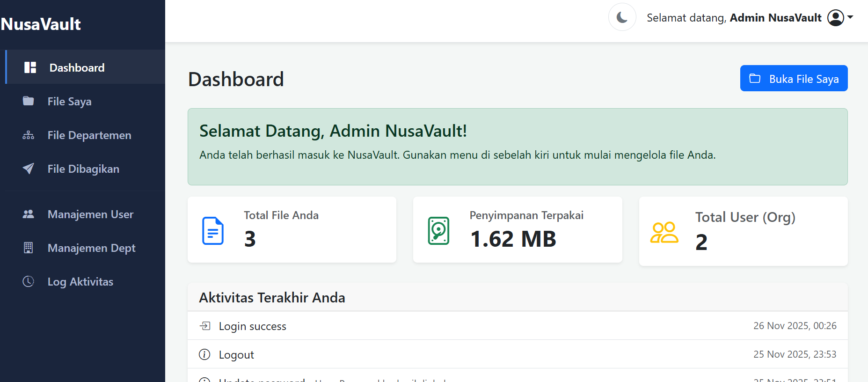Screen dimensions: 868x382
Task: Click the Penyimpanan Terpakai card
Action: coord(518,229)
